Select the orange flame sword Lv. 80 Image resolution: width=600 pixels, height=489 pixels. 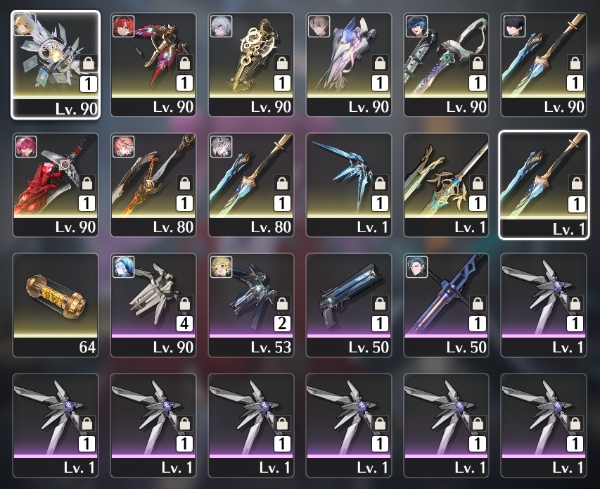pos(153,185)
